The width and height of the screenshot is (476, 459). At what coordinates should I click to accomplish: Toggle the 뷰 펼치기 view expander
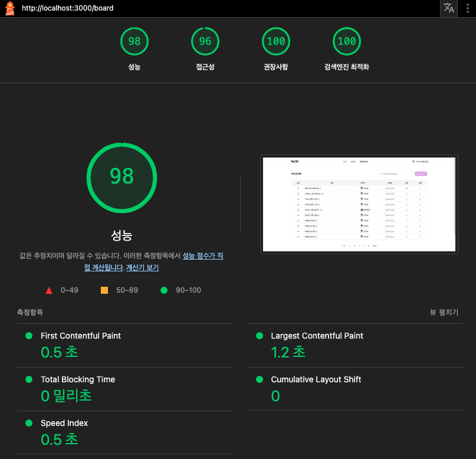[444, 312]
